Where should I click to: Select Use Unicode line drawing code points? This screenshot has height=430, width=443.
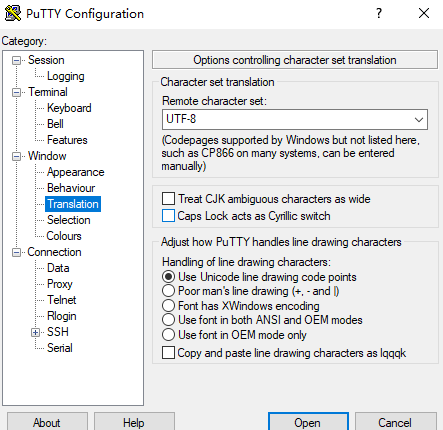click(x=168, y=277)
